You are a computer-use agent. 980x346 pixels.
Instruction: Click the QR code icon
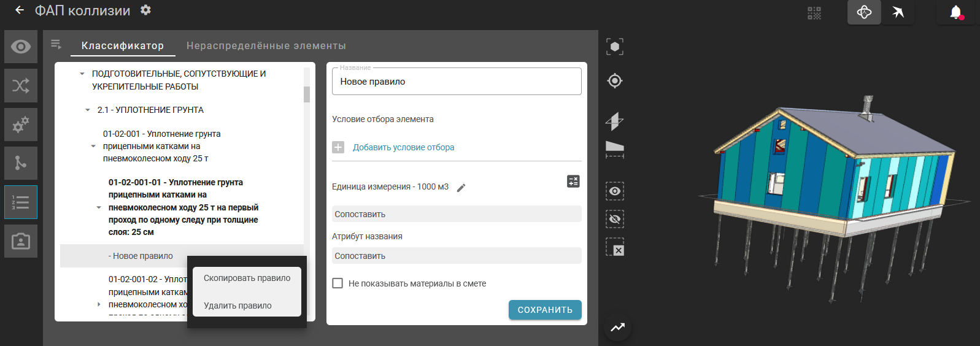coord(814,13)
